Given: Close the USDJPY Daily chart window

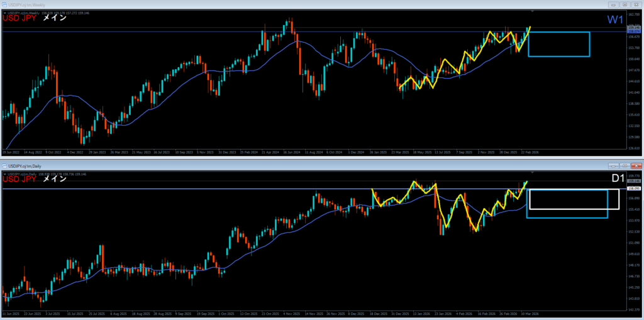Looking at the screenshot, I should coord(636,166).
